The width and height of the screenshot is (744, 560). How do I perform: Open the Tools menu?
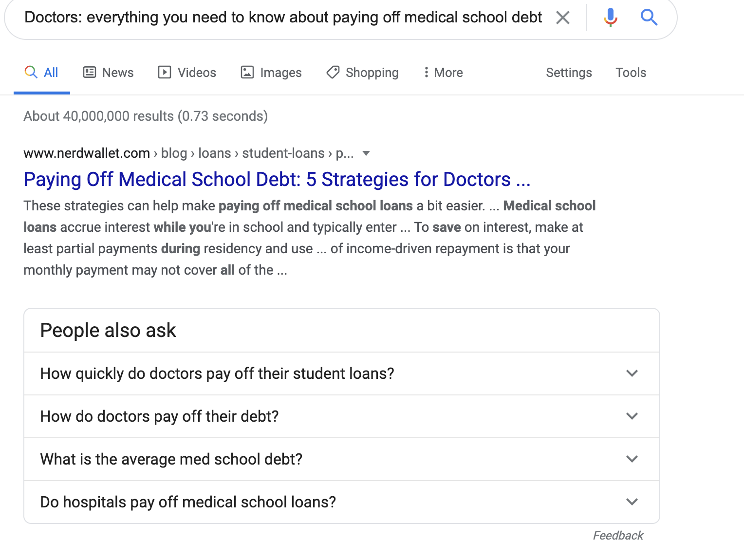pos(631,72)
